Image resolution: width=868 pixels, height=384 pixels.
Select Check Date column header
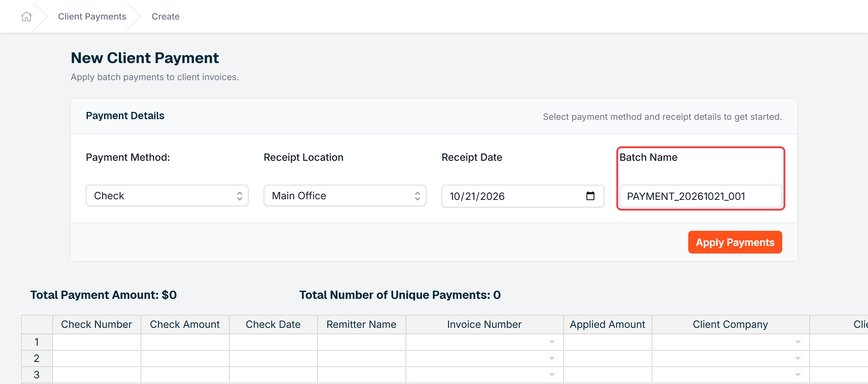point(273,324)
